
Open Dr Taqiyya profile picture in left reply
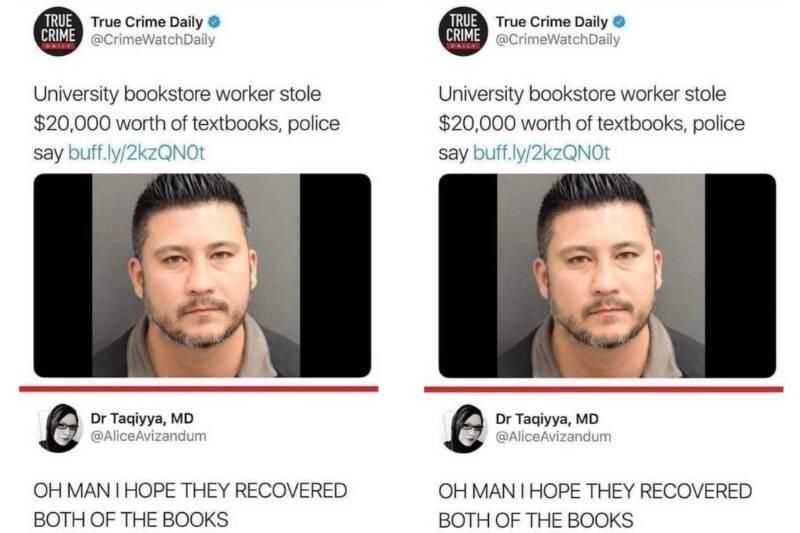point(60,428)
